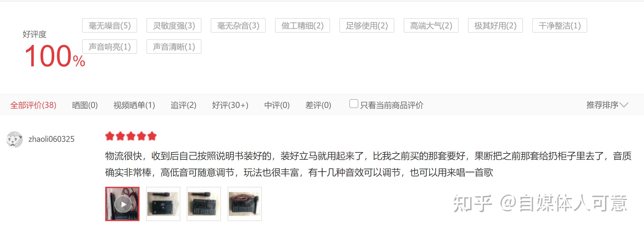Viewport: 644px width, 229px height.
Task: Choose the 高端大气(2) review tag
Action: (x=431, y=25)
